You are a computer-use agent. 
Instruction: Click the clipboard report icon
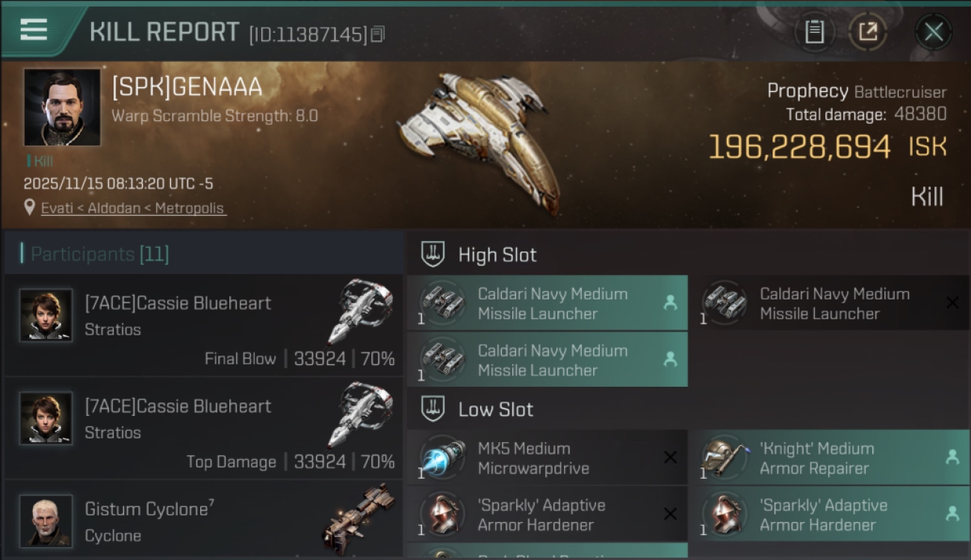pos(814,32)
